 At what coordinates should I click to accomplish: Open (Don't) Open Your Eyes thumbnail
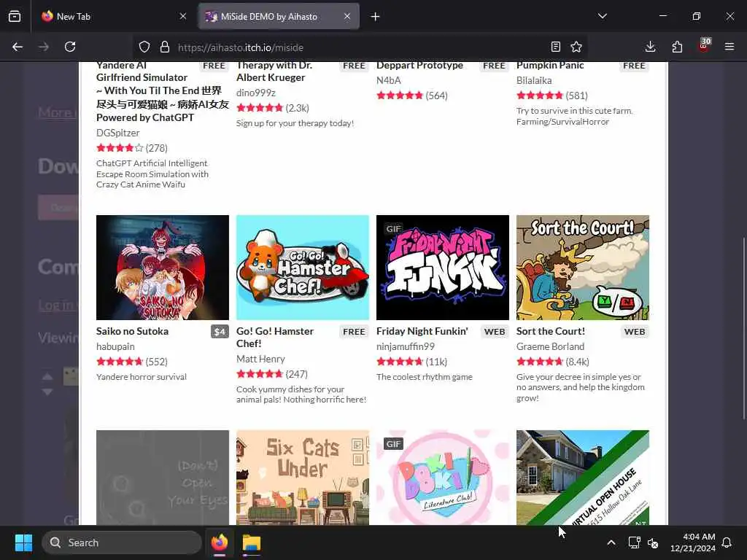[163, 478]
